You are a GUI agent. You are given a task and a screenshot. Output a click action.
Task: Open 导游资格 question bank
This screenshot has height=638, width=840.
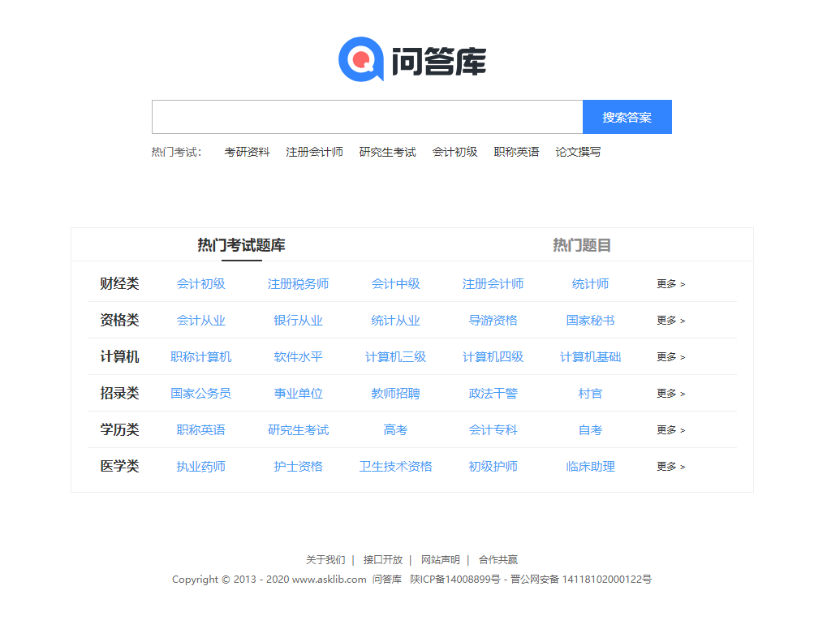pyautogui.click(x=493, y=321)
